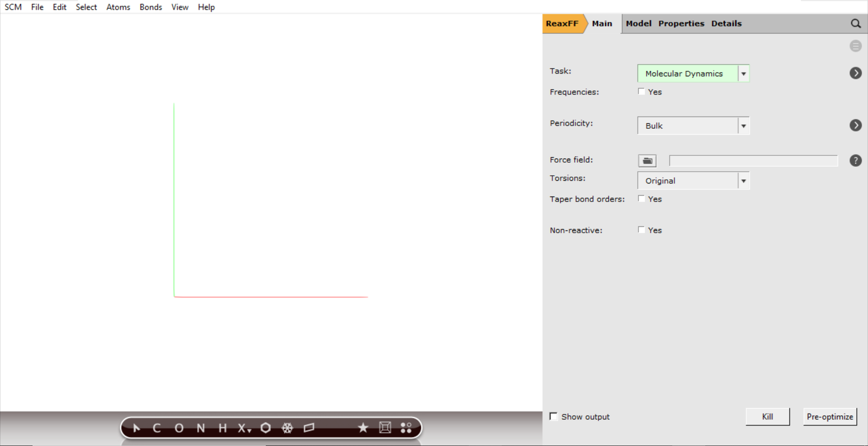Open the SCM menu
This screenshot has height=446, width=868.
coord(13,7)
